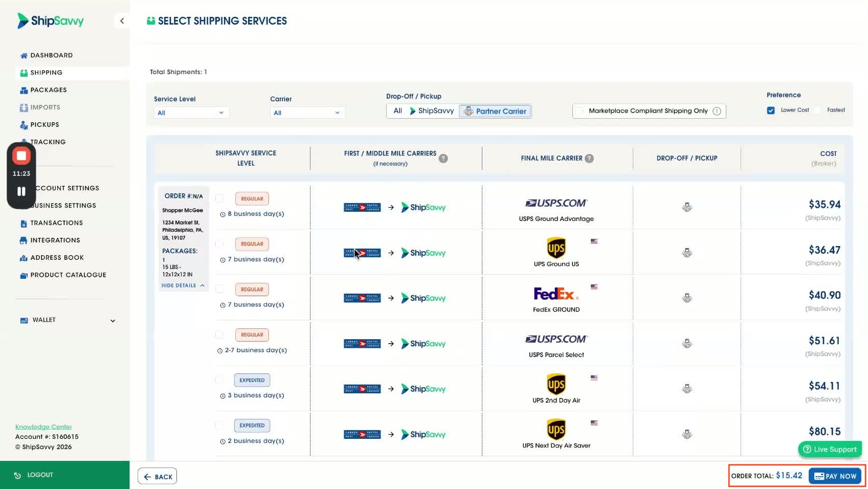Select FedEx GROUND service checkbox

coord(219,289)
